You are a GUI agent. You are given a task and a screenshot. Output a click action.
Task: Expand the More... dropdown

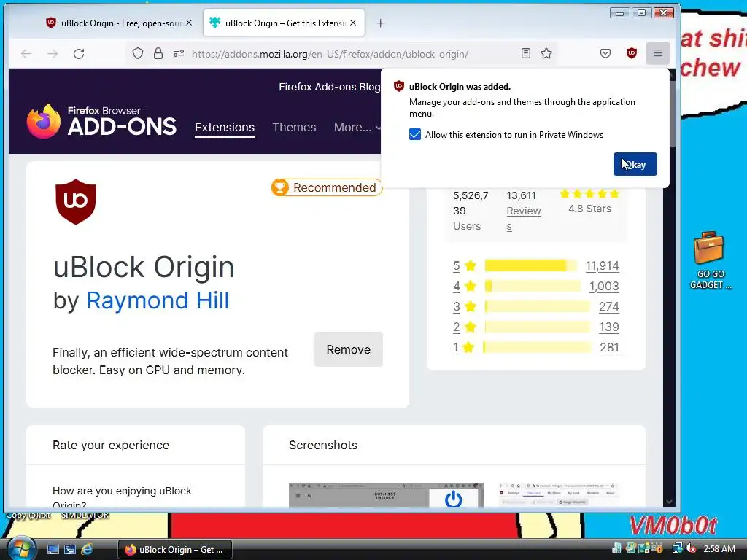click(356, 127)
